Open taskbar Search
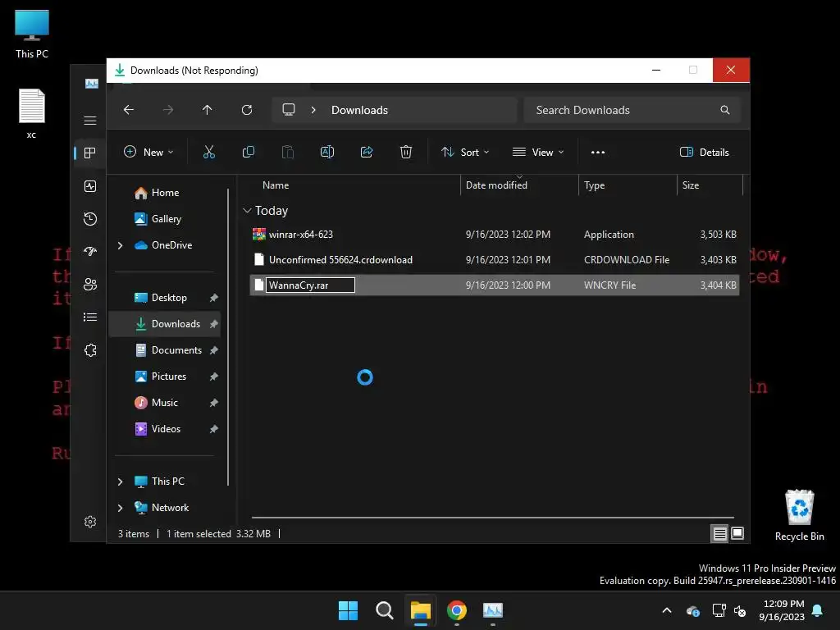Image resolution: width=840 pixels, height=630 pixels. 384,610
